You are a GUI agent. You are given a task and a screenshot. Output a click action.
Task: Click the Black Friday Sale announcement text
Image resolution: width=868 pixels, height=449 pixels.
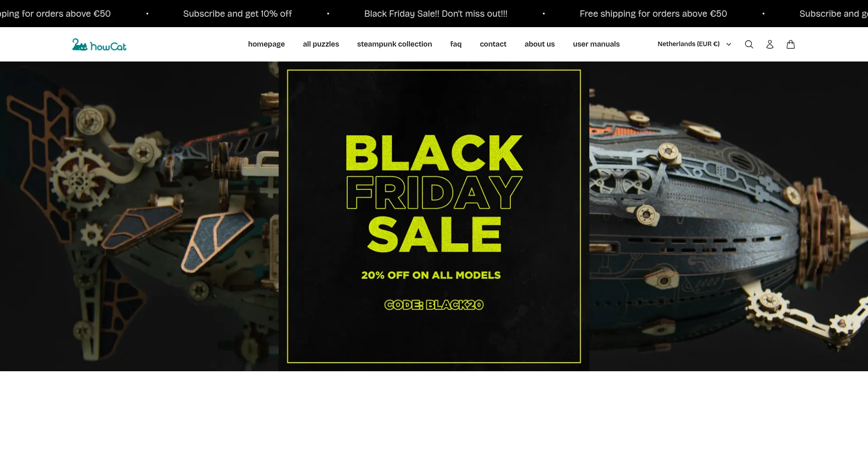pyautogui.click(x=435, y=14)
